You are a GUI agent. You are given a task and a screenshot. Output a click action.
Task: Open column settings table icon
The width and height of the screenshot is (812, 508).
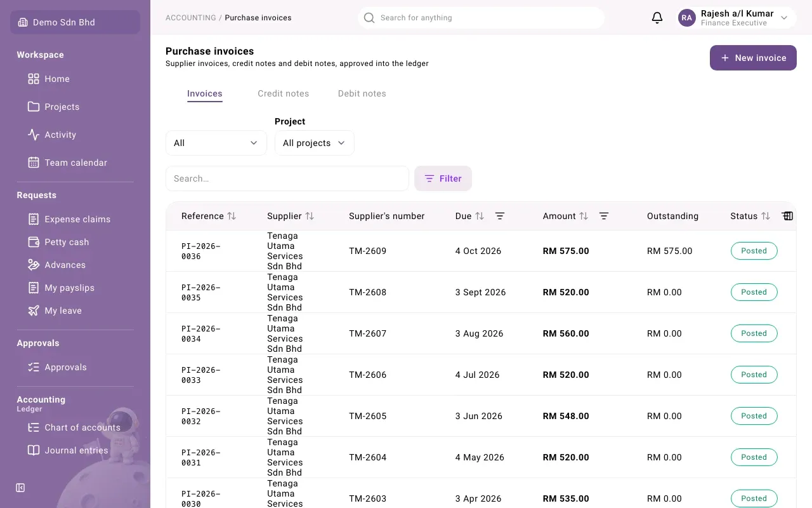[x=787, y=216]
